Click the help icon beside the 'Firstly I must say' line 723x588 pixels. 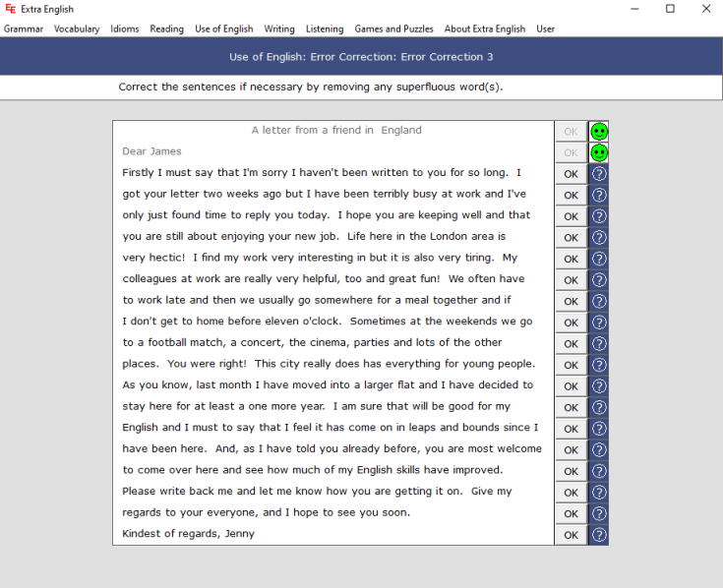coord(598,173)
